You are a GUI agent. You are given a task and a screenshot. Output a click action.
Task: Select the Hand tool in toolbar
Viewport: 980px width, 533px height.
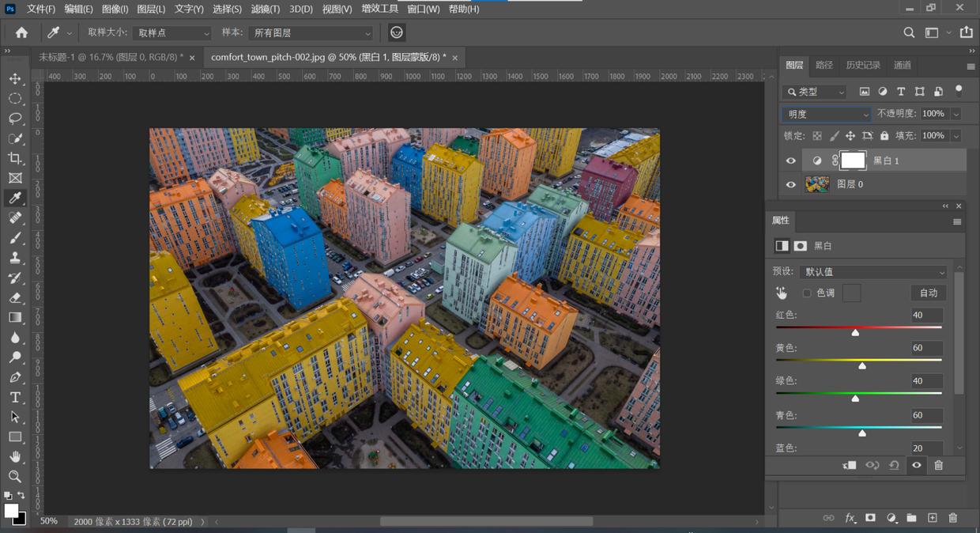click(x=15, y=456)
